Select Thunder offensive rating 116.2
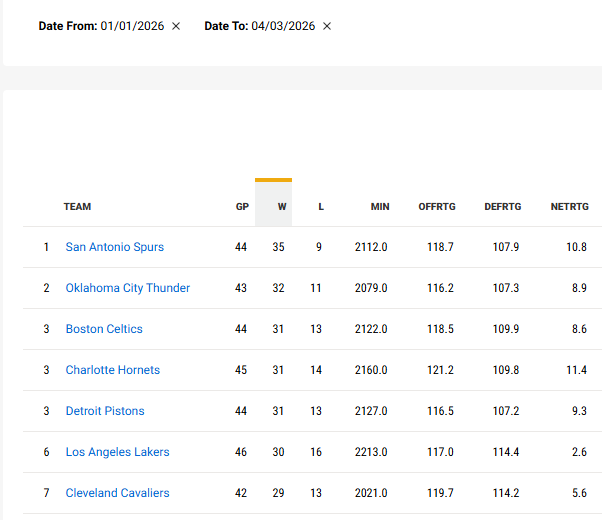The width and height of the screenshot is (602, 520). coord(440,288)
